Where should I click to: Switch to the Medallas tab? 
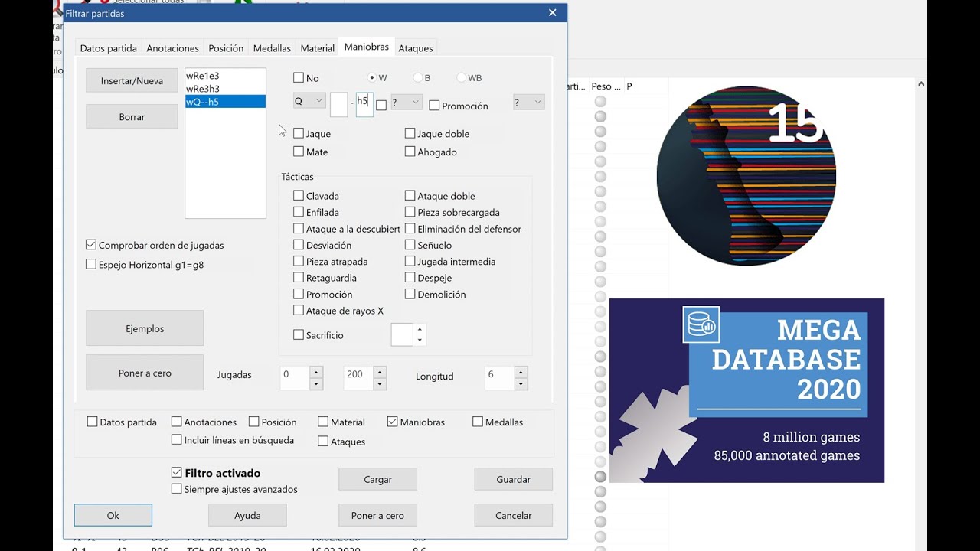[x=272, y=48]
